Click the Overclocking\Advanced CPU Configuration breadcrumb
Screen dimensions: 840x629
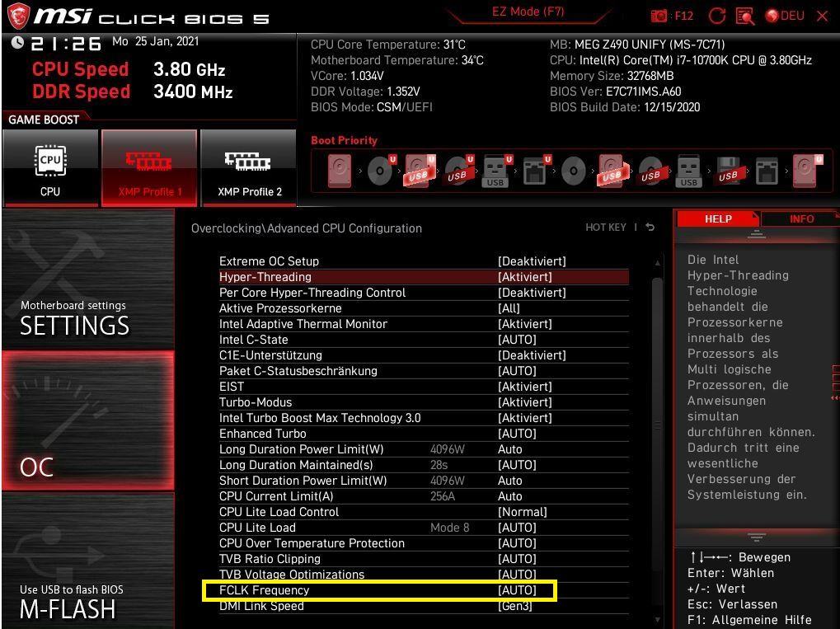coord(307,228)
